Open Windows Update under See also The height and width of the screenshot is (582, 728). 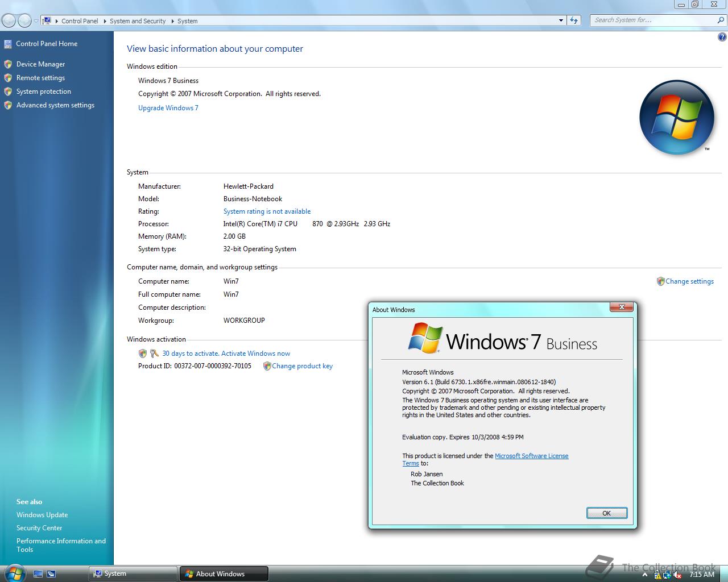tap(42, 515)
